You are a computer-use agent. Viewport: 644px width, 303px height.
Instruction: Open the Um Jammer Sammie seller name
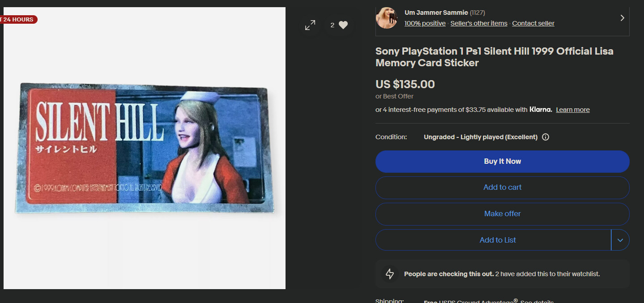(x=436, y=13)
